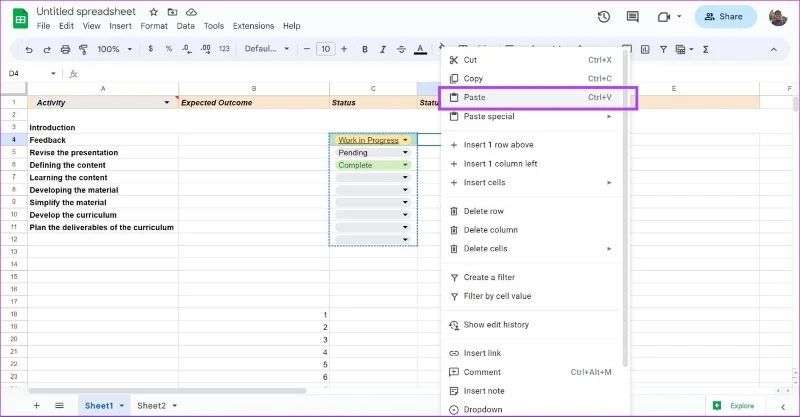Screen dimensions: 800x417
Task: Select Delete column option
Action: coord(532,230)
